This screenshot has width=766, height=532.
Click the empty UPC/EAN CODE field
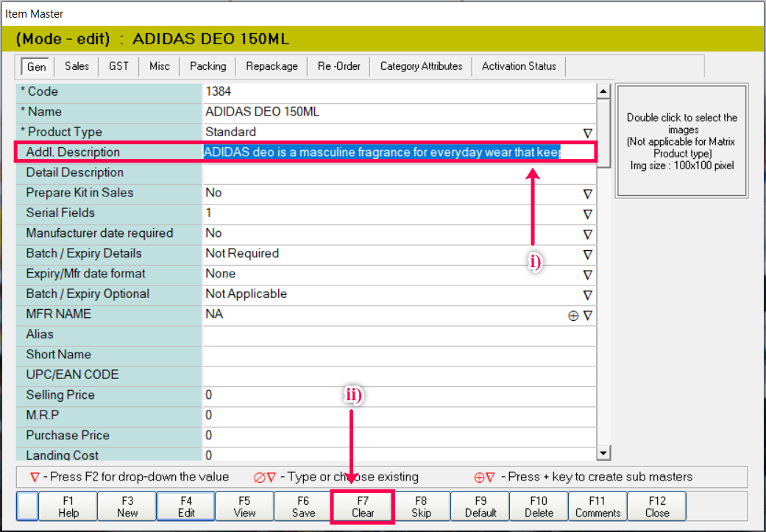[x=399, y=375]
